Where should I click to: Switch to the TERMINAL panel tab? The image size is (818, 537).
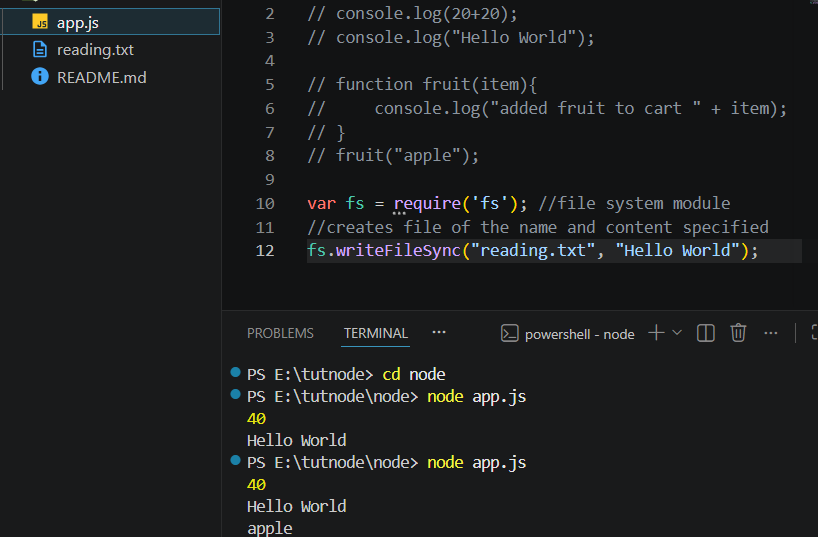pyautogui.click(x=376, y=333)
